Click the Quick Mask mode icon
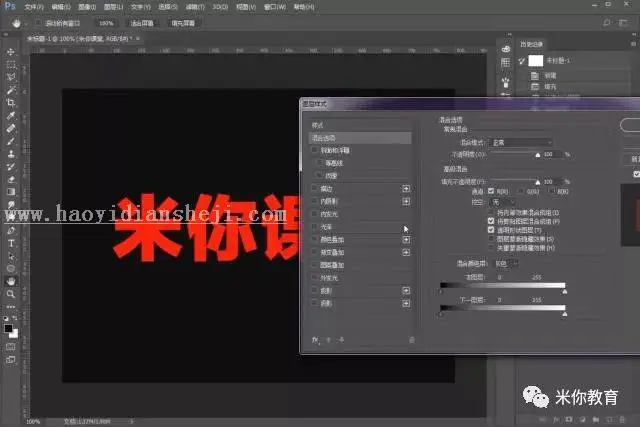Screen dimensions: 640x427 coord(11,347)
